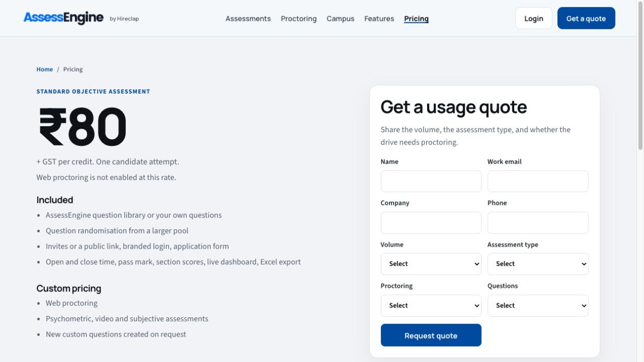Viewport: 644px width, 362px height.
Task: Click 'Web proctoring is not enabled' note
Action: 106,177
